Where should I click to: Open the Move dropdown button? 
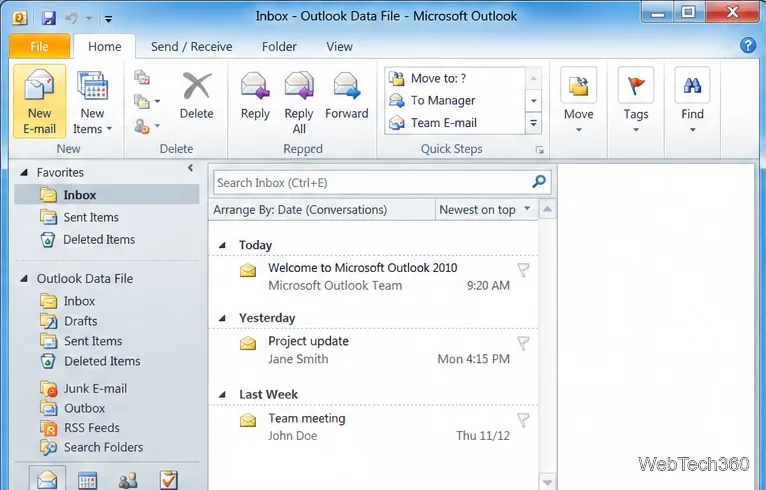coord(578,101)
